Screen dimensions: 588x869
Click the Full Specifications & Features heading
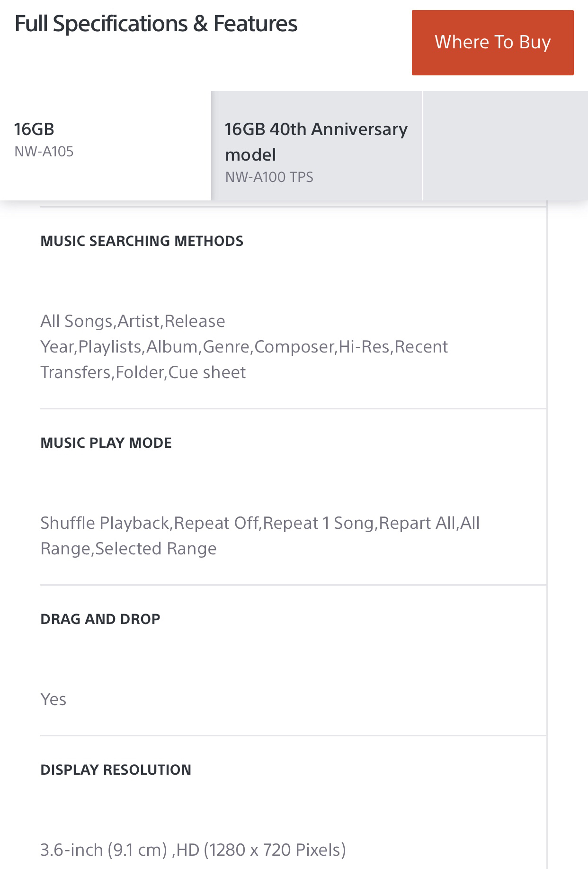156,24
